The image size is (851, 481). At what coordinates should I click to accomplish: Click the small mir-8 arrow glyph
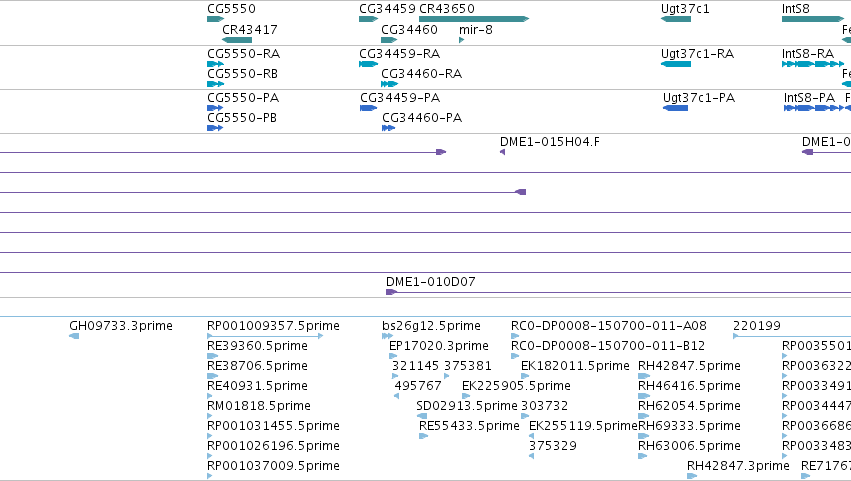point(461,40)
